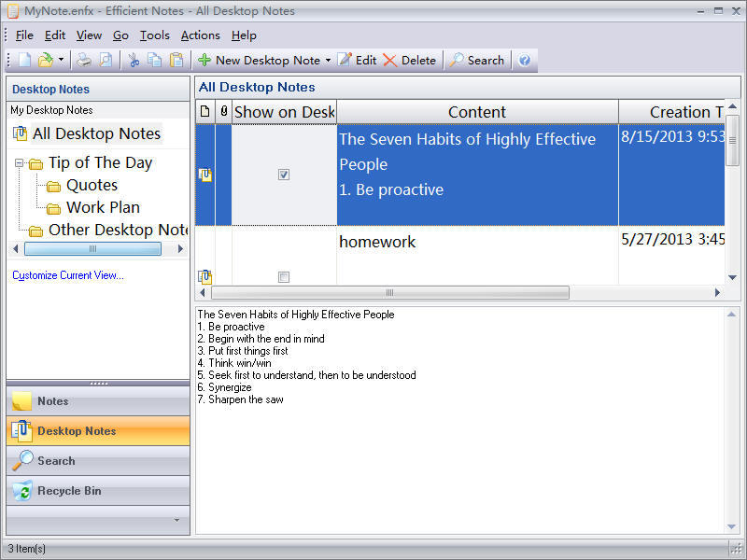The image size is (747, 560).
Task: Click the Print Preview icon
Action: pyautogui.click(x=106, y=60)
